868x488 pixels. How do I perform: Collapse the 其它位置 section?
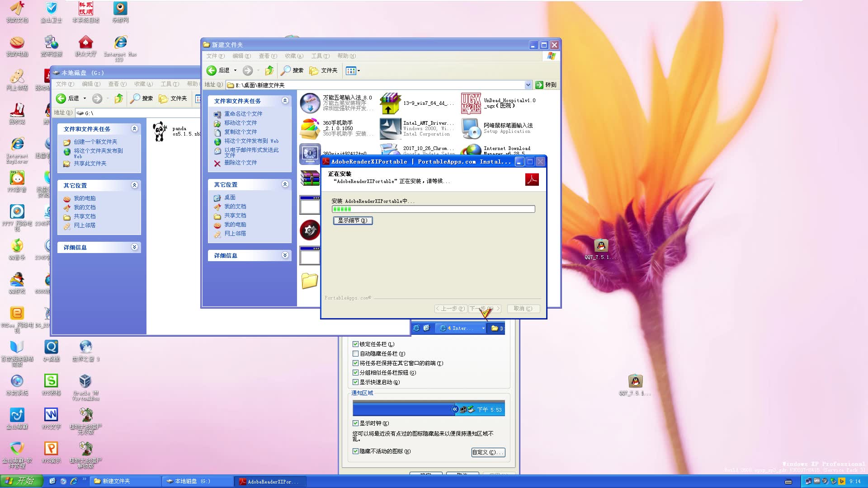285,184
